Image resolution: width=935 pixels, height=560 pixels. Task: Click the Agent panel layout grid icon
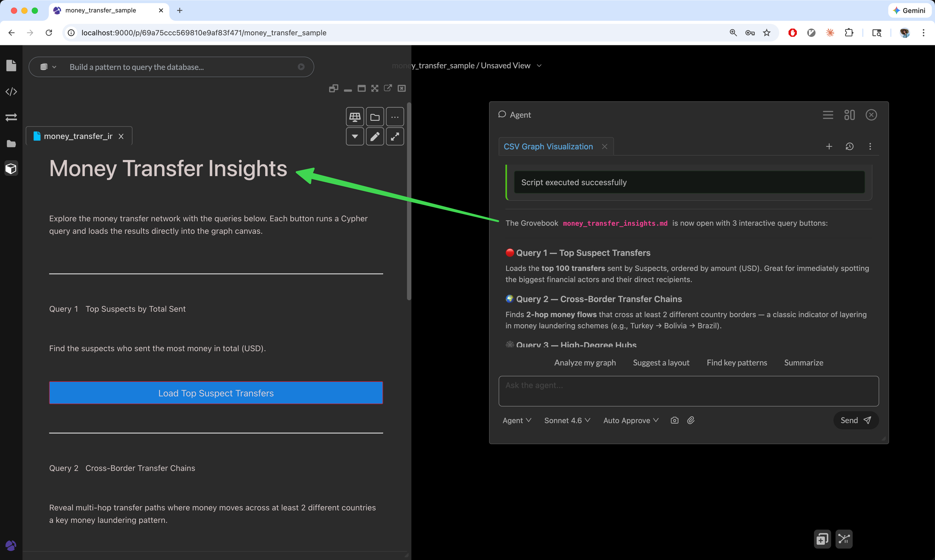(x=849, y=115)
